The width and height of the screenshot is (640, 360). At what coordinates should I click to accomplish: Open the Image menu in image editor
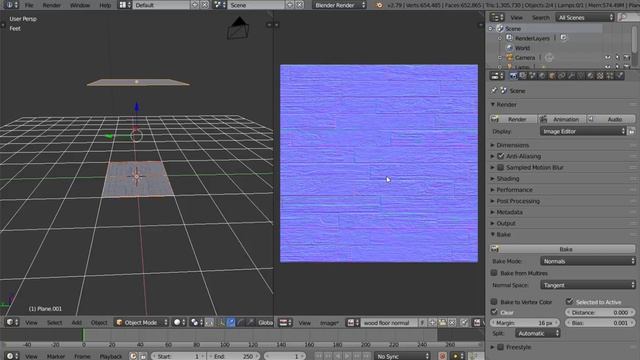click(x=329, y=323)
